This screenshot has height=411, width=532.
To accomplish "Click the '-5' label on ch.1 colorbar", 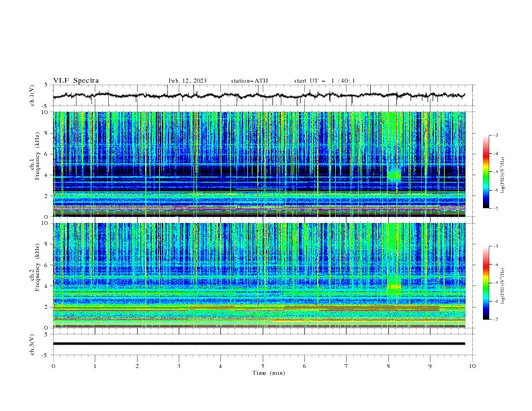I will point(496,172).
